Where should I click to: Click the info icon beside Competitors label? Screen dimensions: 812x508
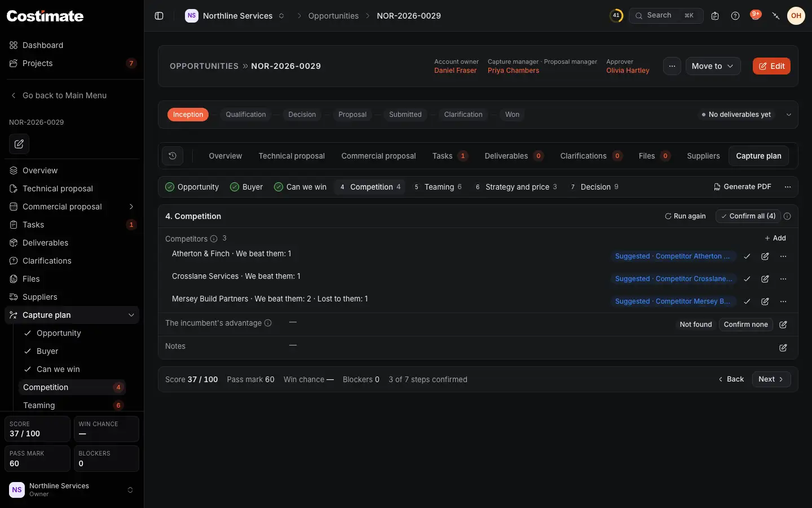point(214,239)
